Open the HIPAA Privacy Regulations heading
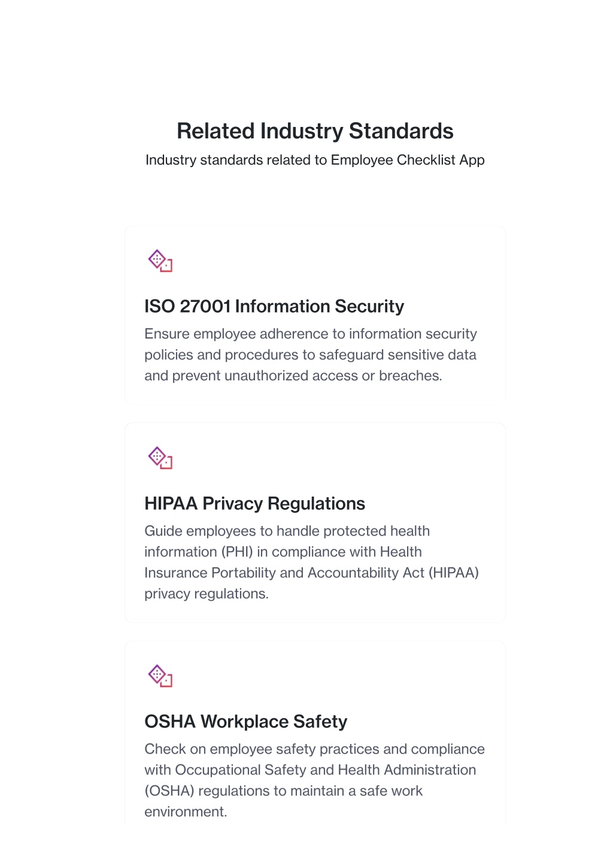Viewport: 613px width, 868px height. tap(255, 503)
